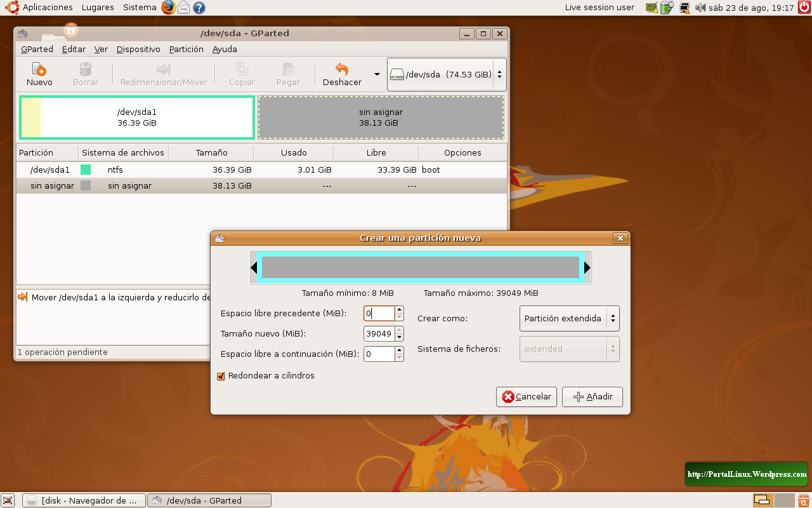Select the /dev/sda1 ntfs table row
Image resolution: width=812 pixels, height=508 pixels.
pos(261,170)
